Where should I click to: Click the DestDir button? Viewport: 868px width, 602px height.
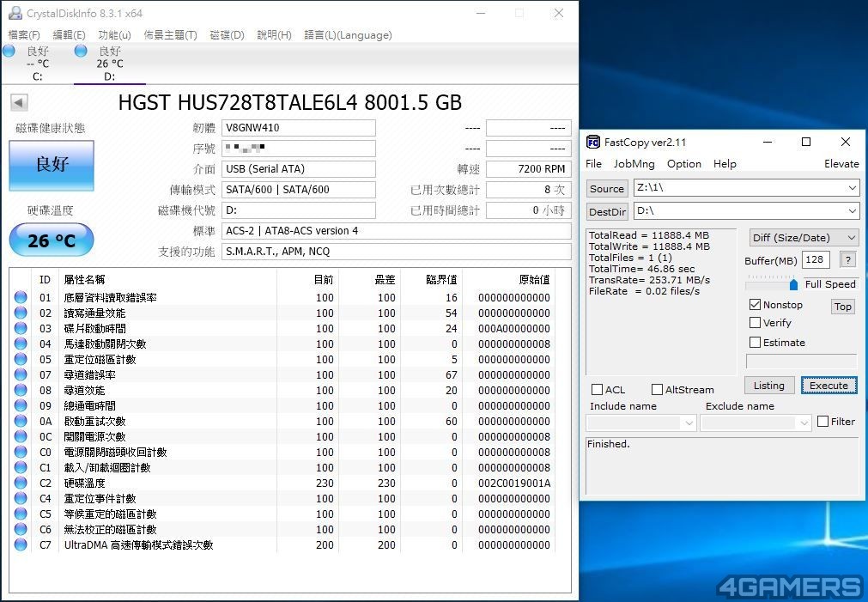tap(607, 211)
